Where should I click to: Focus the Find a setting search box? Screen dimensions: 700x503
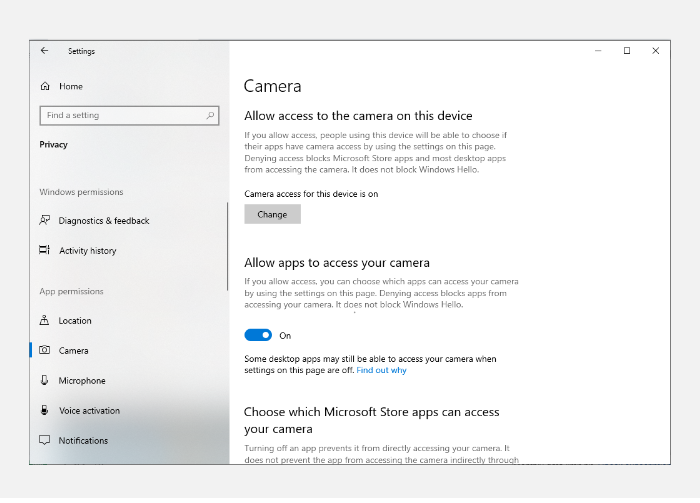click(129, 116)
